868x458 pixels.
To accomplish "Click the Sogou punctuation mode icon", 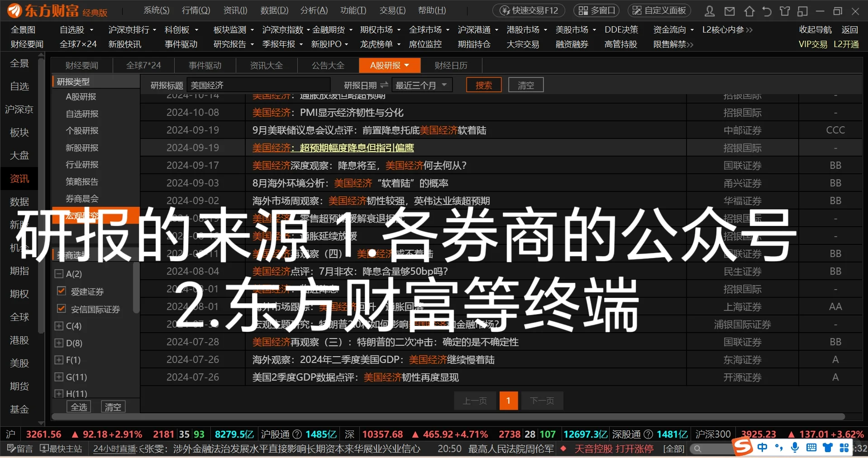I will click(x=779, y=448).
